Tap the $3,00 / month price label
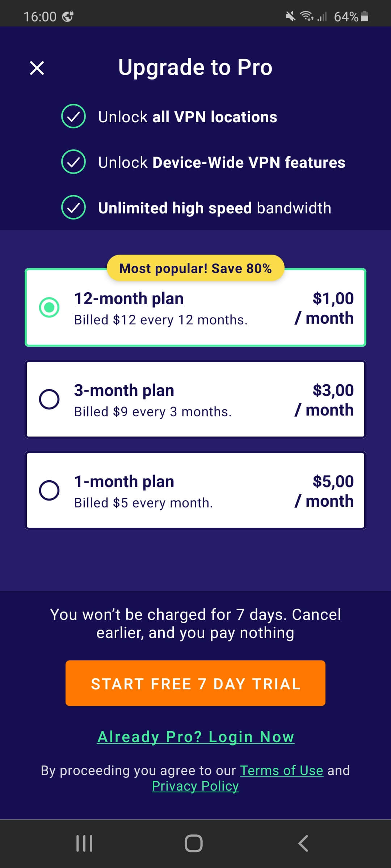Image resolution: width=391 pixels, height=868 pixels. (x=324, y=400)
